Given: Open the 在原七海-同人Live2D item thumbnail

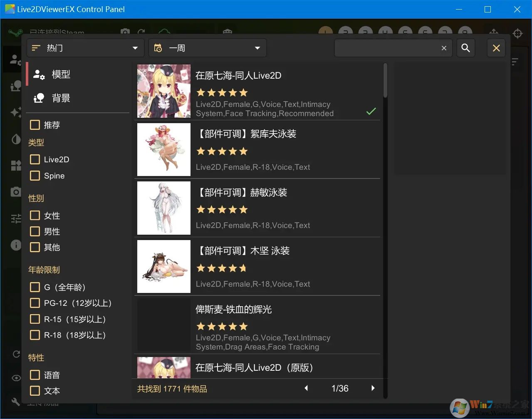Looking at the screenshot, I should click(x=163, y=91).
